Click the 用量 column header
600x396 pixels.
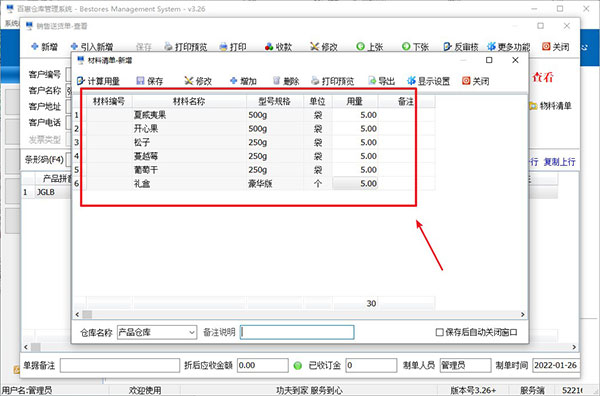coord(355,101)
